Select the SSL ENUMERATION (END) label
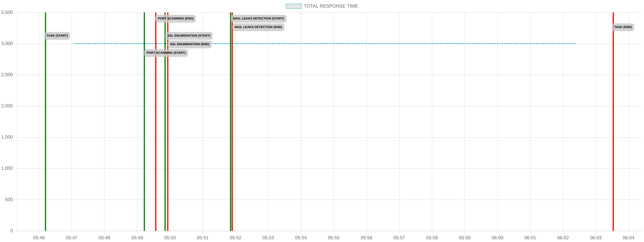Viewport: 644px width, 242px height. (190, 44)
